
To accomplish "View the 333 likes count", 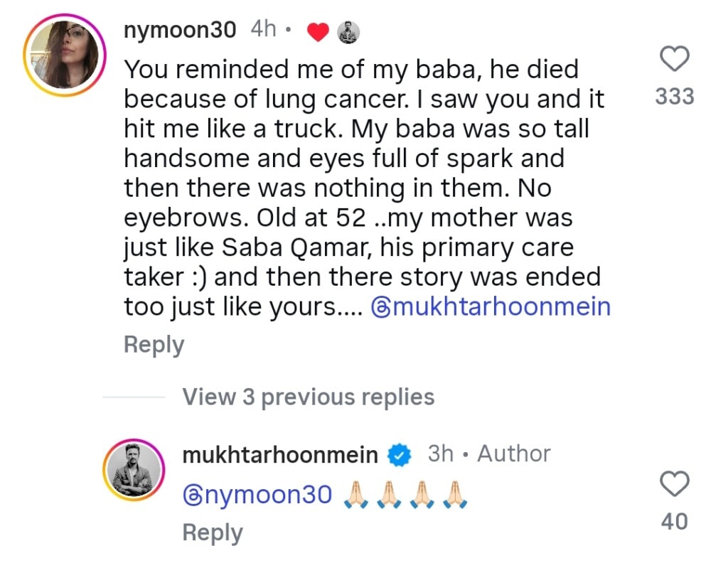I will 675,96.
